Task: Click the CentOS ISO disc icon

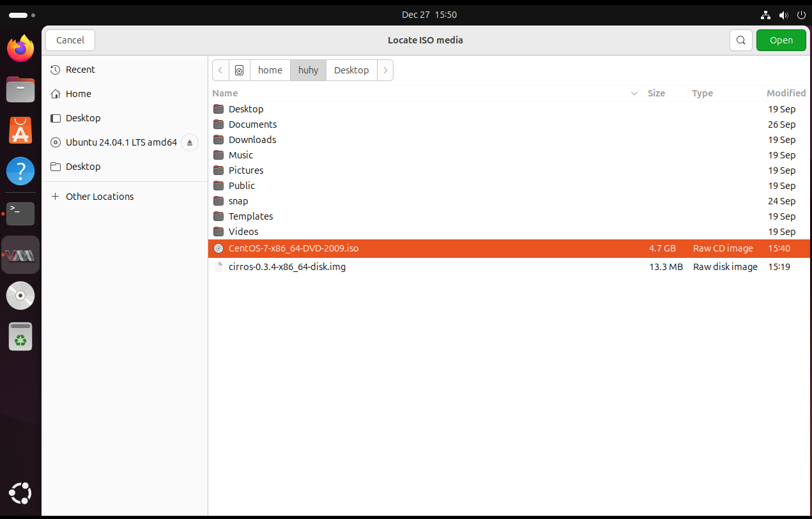Action: tap(218, 248)
